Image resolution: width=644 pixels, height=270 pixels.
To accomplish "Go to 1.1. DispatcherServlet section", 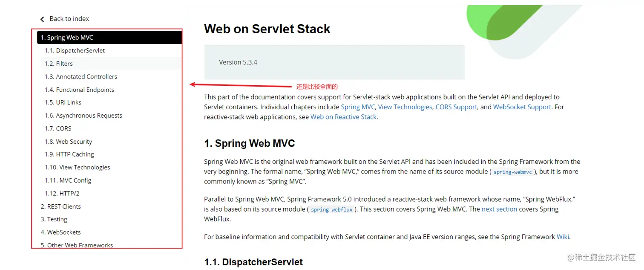I will [75, 51].
